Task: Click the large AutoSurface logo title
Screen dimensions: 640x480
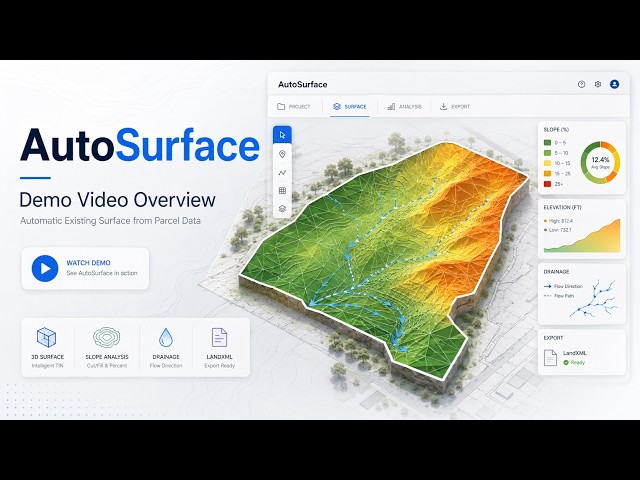Action: tap(140, 145)
